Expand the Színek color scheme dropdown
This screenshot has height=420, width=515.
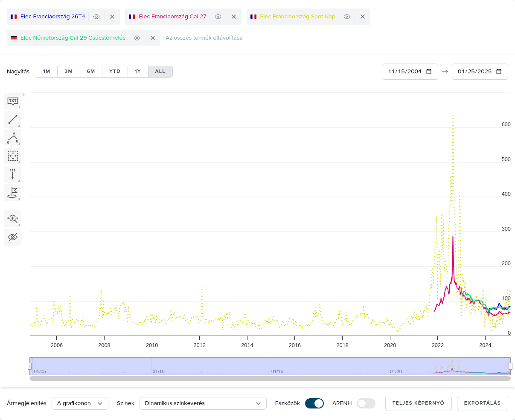[x=203, y=403]
